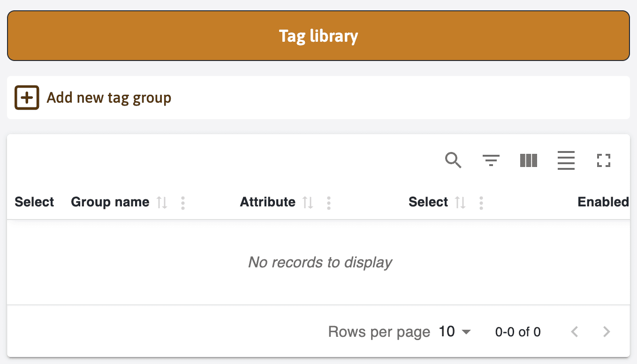
Task: Click the next page chevron
Action: coord(607,332)
